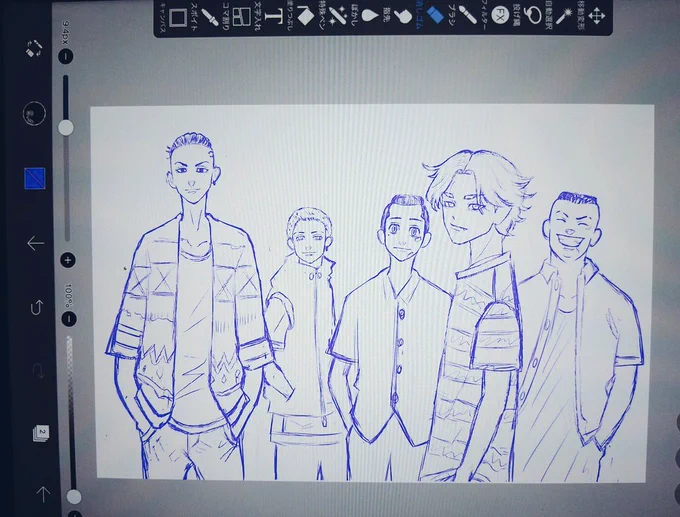Open the blue current color swatch
Image resolution: width=680 pixels, height=517 pixels.
35,178
